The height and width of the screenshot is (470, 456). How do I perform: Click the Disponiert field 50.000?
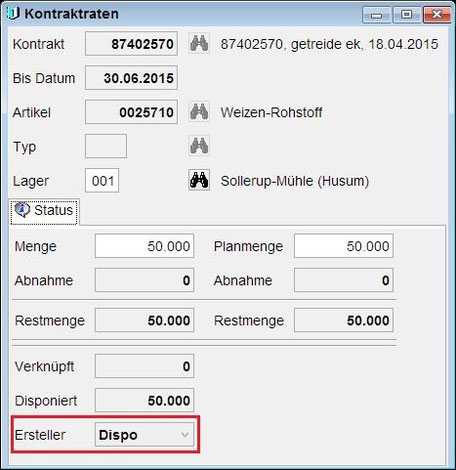click(x=144, y=400)
